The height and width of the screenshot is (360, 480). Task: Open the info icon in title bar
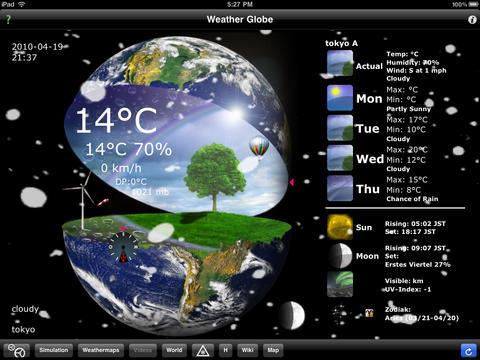tap(472, 20)
